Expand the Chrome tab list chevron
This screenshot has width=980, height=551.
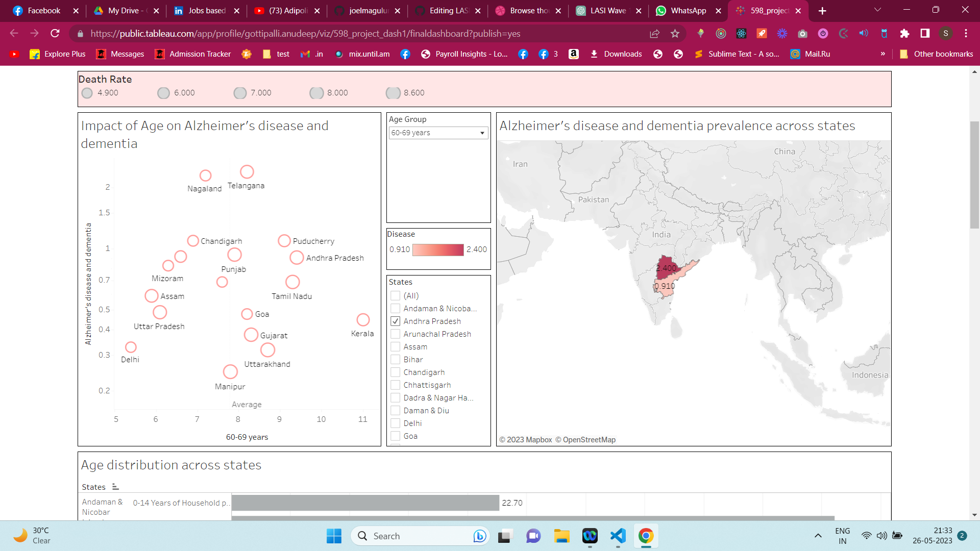click(x=877, y=10)
